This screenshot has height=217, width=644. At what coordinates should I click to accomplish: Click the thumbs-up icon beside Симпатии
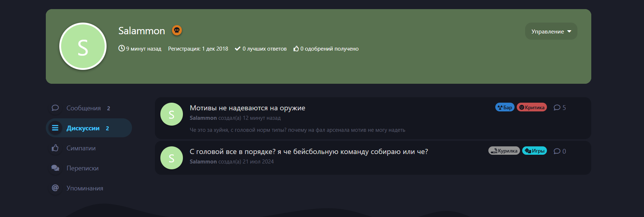[x=55, y=148]
